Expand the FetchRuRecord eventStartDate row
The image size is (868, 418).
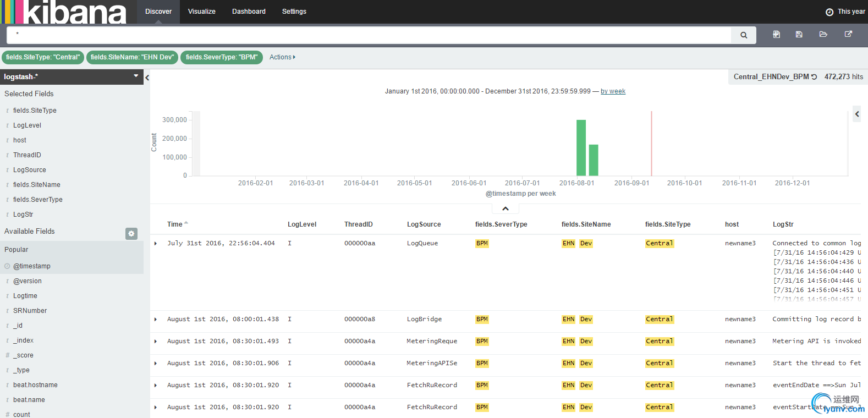[x=156, y=407]
